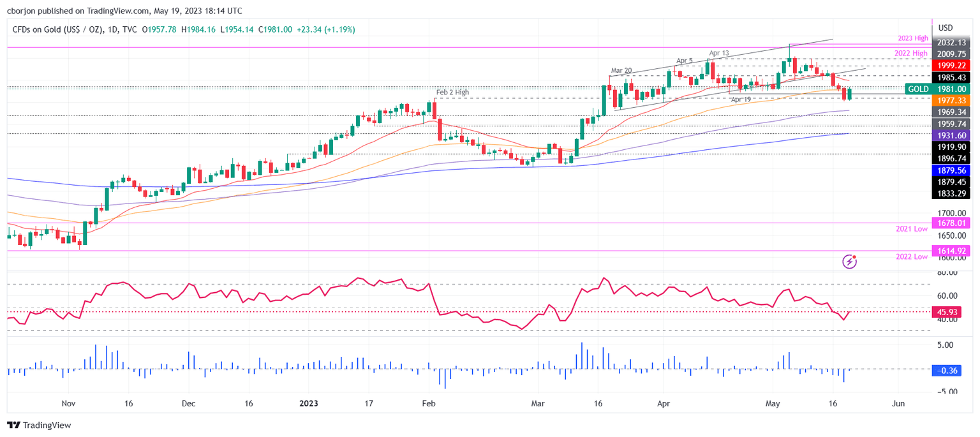Click the USD label on the price axis
This screenshot has width=980, height=437.
point(944,27)
